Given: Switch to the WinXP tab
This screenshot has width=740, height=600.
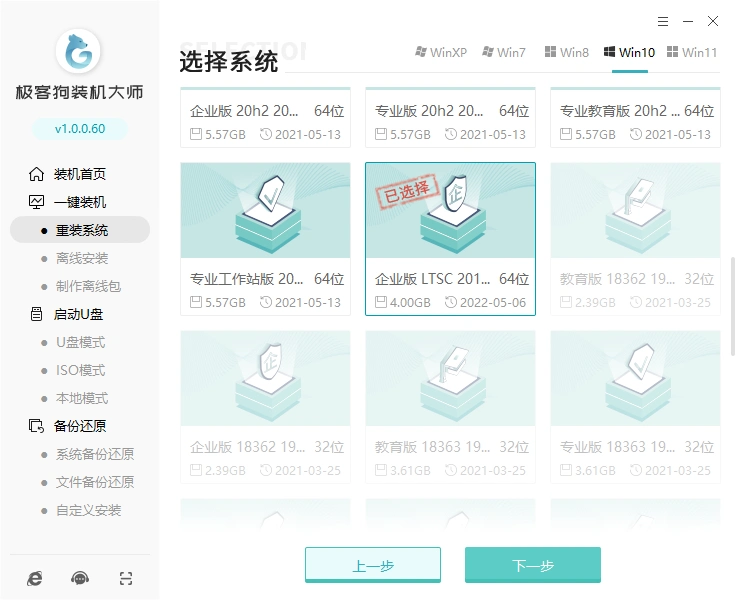Looking at the screenshot, I should [441, 52].
